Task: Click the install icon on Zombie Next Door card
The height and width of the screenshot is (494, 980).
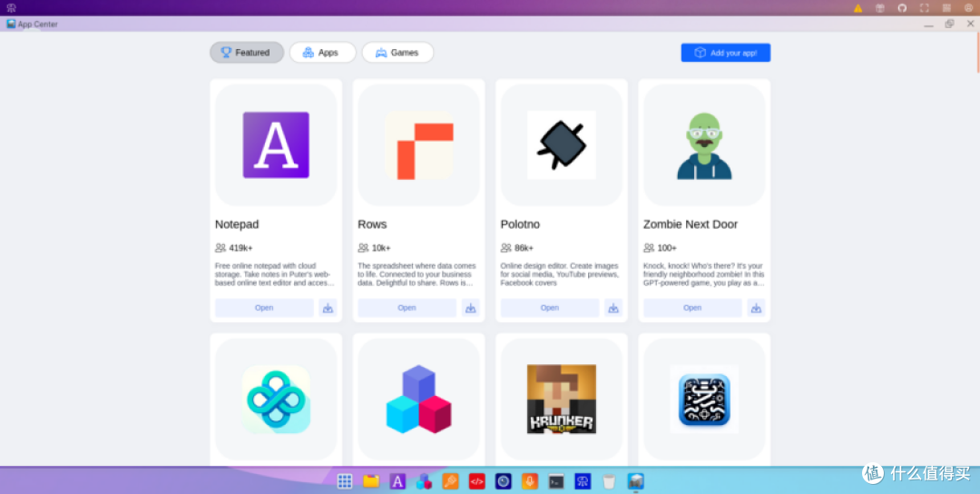Action: (756, 308)
